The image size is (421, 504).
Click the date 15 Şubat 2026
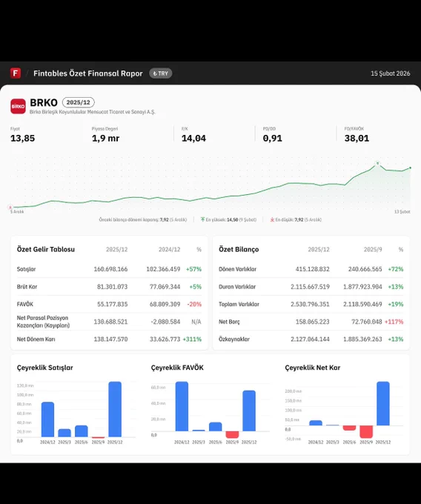coord(390,73)
